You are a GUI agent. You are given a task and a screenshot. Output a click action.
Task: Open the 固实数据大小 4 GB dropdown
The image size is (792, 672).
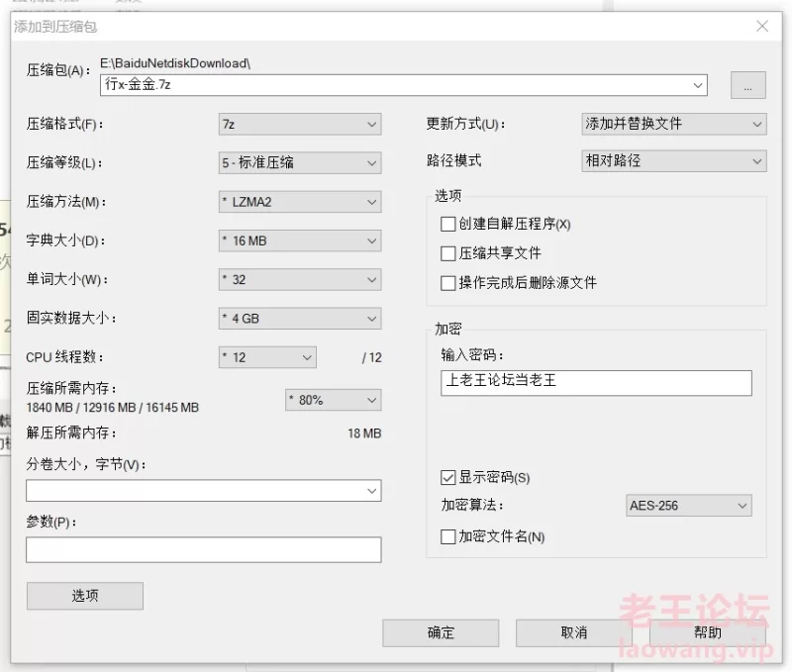[x=300, y=319]
